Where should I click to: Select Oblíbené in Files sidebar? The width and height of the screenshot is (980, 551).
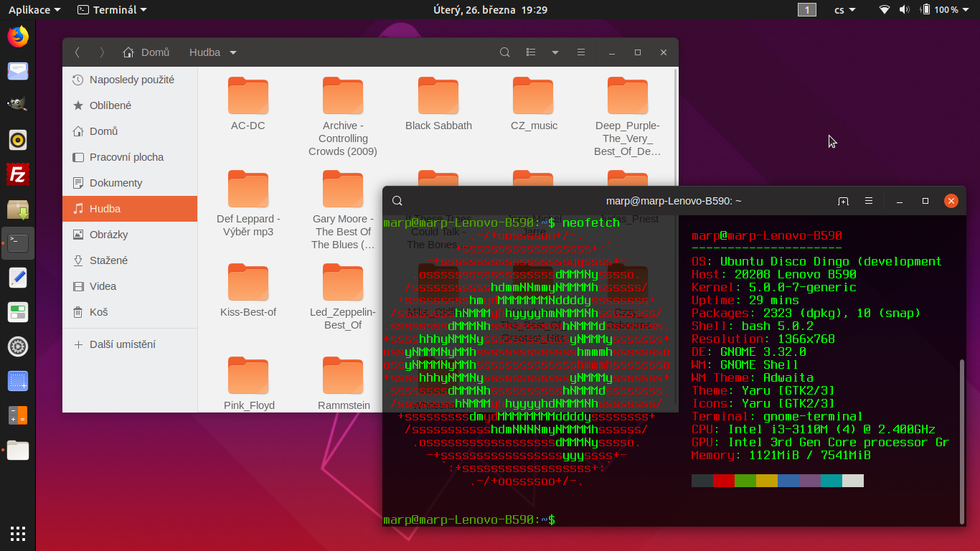click(x=130, y=105)
